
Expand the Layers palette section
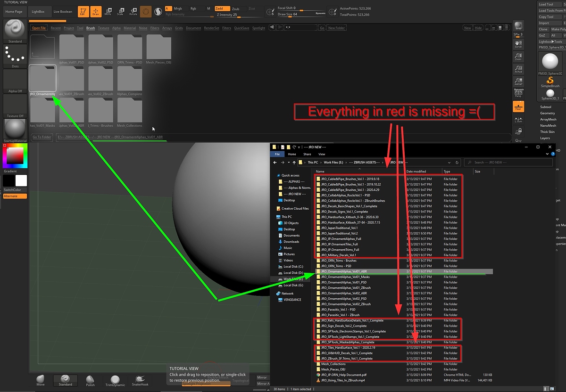[x=545, y=138]
